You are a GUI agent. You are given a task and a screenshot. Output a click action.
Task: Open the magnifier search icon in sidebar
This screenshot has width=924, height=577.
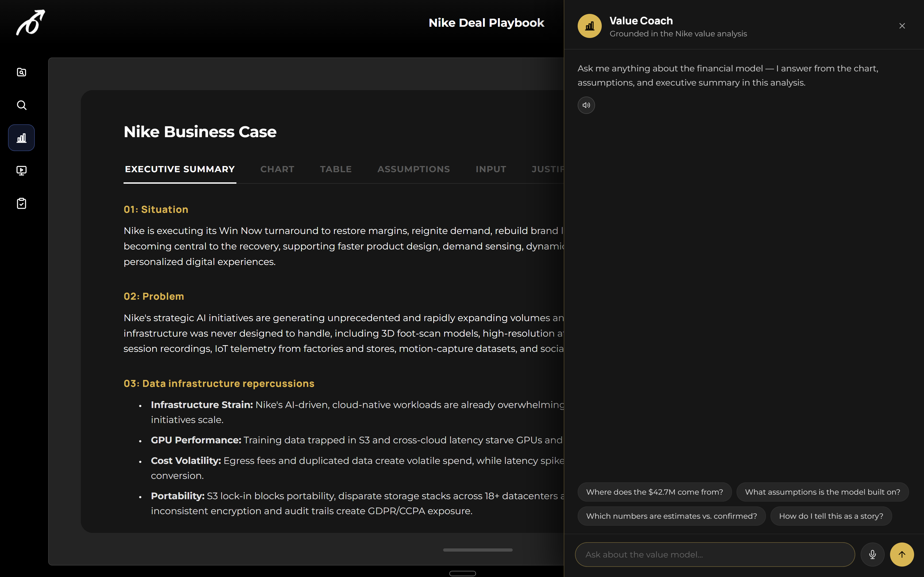pos(21,105)
